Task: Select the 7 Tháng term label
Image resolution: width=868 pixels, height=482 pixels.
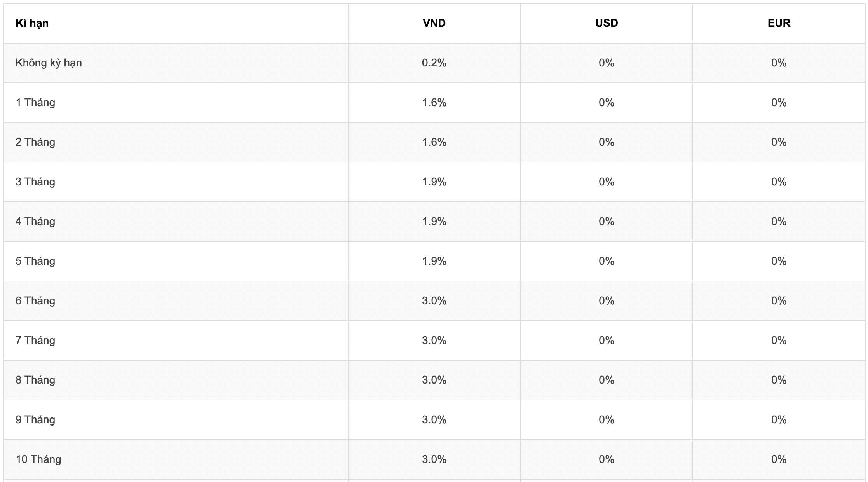Action: (x=35, y=341)
